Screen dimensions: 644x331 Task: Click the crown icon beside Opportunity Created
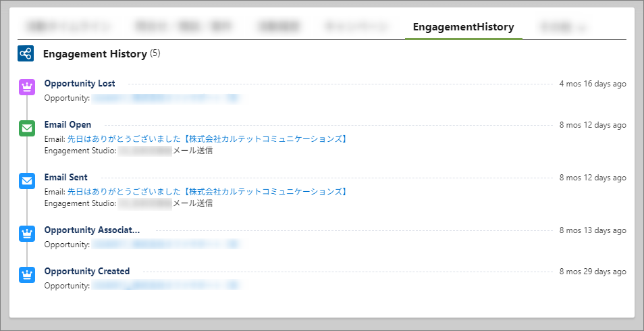click(27, 275)
